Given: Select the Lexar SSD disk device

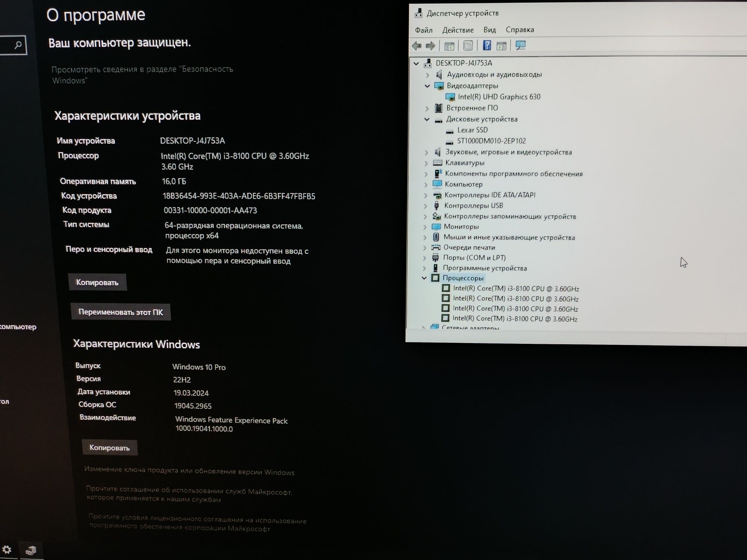Looking at the screenshot, I should click(x=472, y=130).
